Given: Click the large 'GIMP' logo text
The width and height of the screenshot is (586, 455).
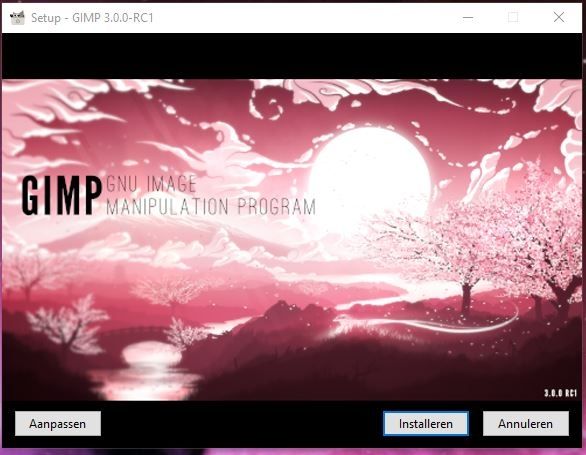Looking at the screenshot, I should (x=62, y=196).
